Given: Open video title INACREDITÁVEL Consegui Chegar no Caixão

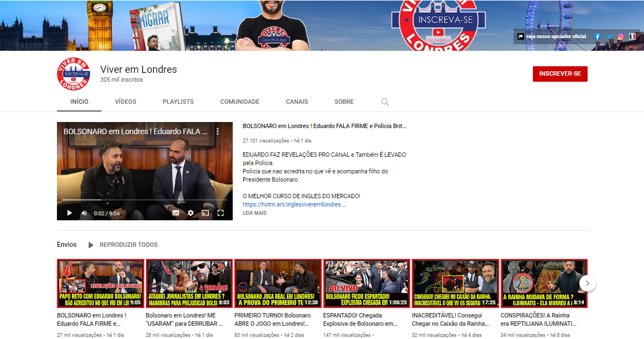Looking at the screenshot, I should click(451, 319).
